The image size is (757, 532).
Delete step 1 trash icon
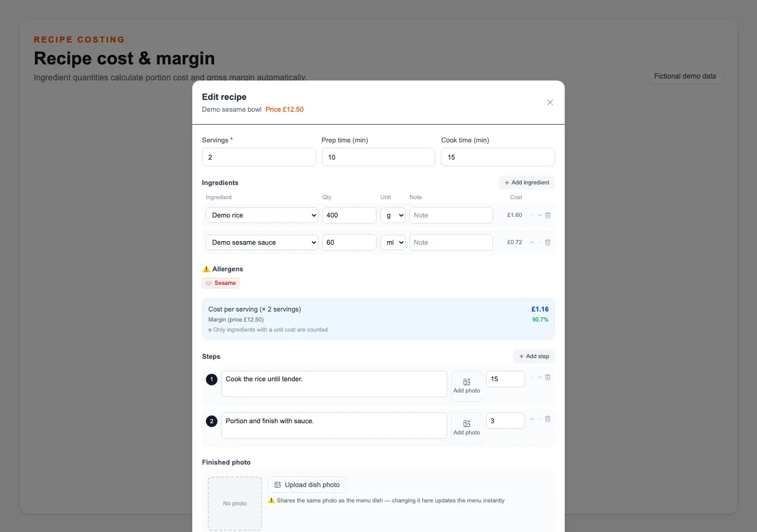tap(548, 377)
